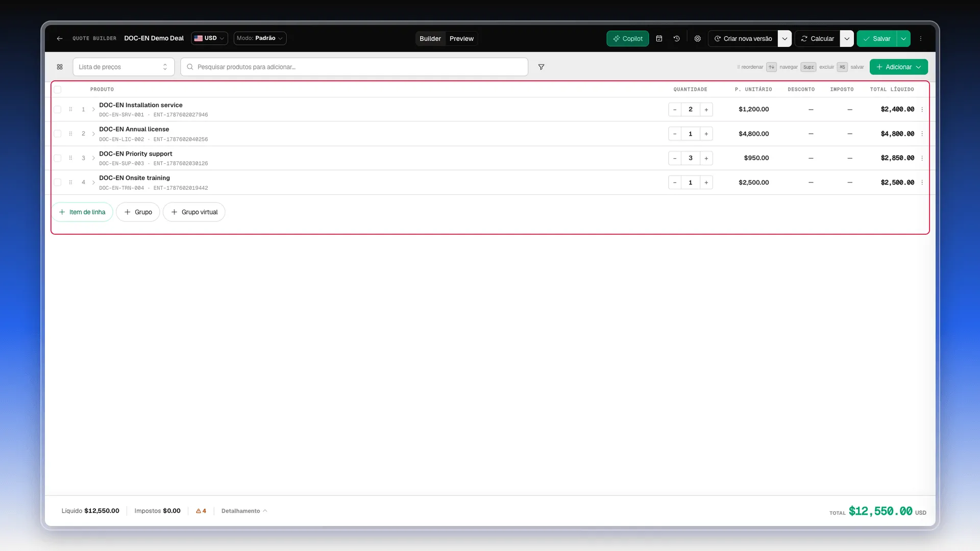The height and width of the screenshot is (551, 980).
Task: Open the product filter funnel icon
Action: point(541,67)
